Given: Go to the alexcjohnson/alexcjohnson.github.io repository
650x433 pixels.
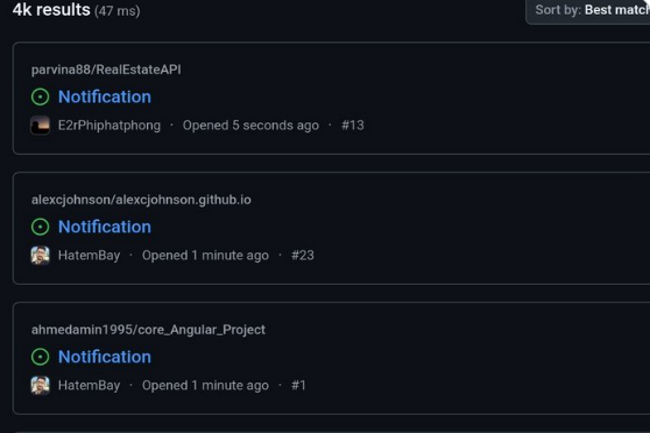Looking at the screenshot, I should (x=141, y=200).
